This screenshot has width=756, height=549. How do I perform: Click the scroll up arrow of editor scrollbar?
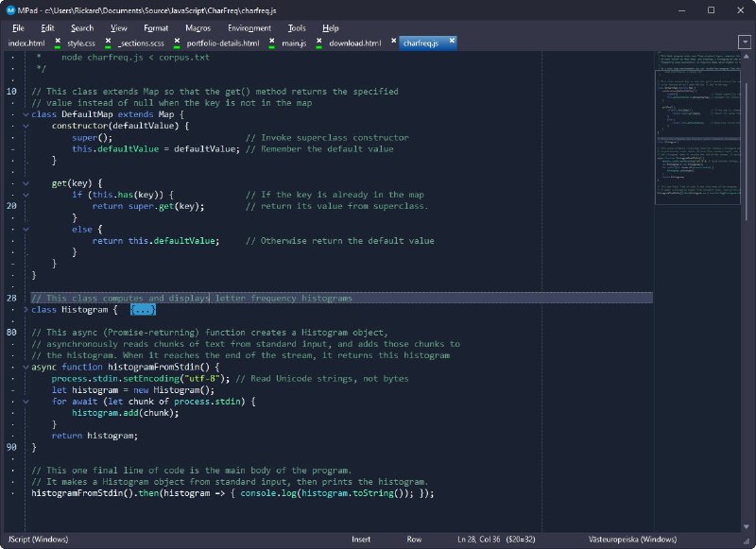click(747, 57)
